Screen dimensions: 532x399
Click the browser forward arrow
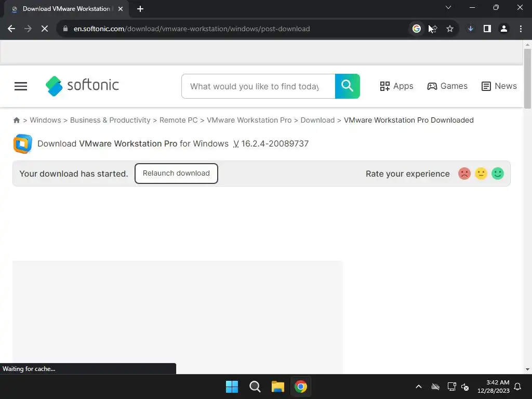[28, 29]
